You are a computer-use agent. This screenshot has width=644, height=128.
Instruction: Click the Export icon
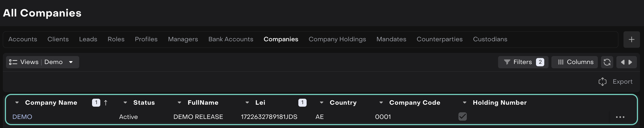click(602, 82)
